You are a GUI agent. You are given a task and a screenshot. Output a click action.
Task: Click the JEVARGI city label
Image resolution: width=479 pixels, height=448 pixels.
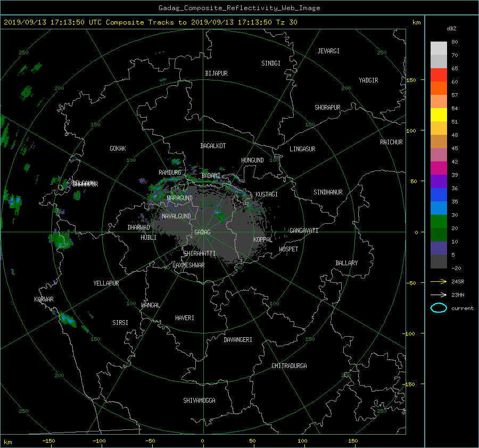click(328, 51)
